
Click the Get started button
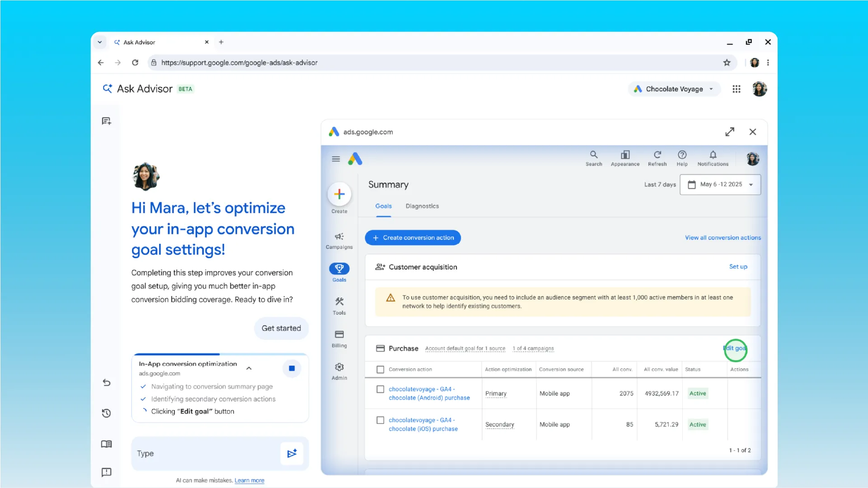pyautogui.click(x=281, y=328)
